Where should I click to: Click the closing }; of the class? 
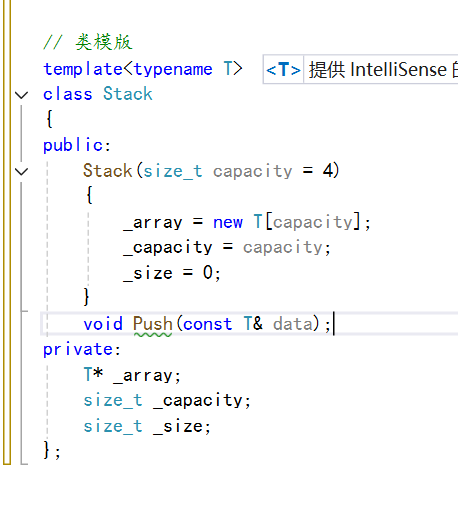52,450
